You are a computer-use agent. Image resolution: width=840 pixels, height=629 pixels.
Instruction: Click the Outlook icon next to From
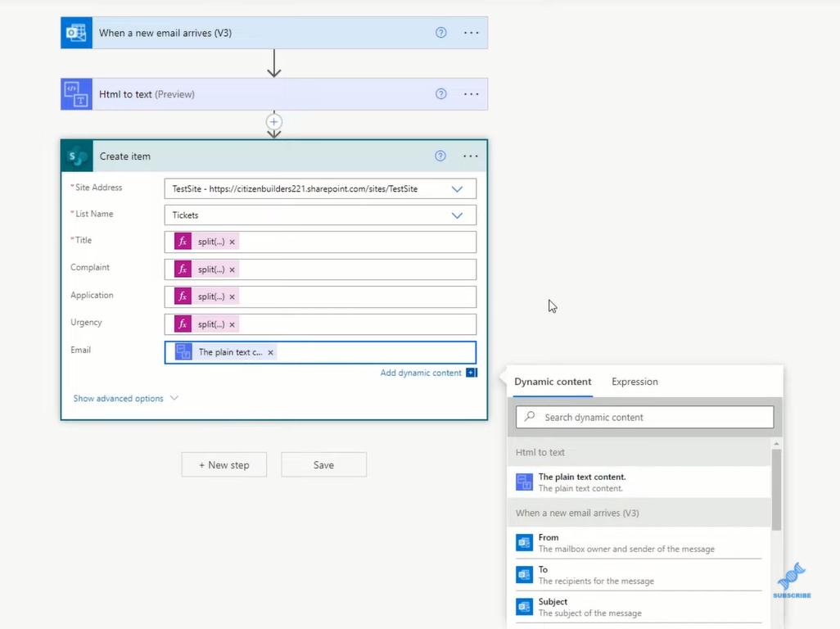pos(525,543)
